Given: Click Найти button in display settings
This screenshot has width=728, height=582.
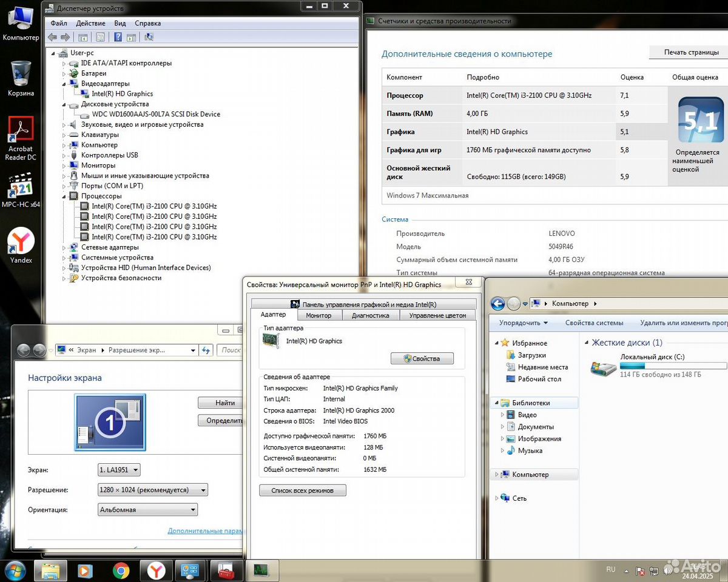Looking at the screenshot, I should [221, 403].
